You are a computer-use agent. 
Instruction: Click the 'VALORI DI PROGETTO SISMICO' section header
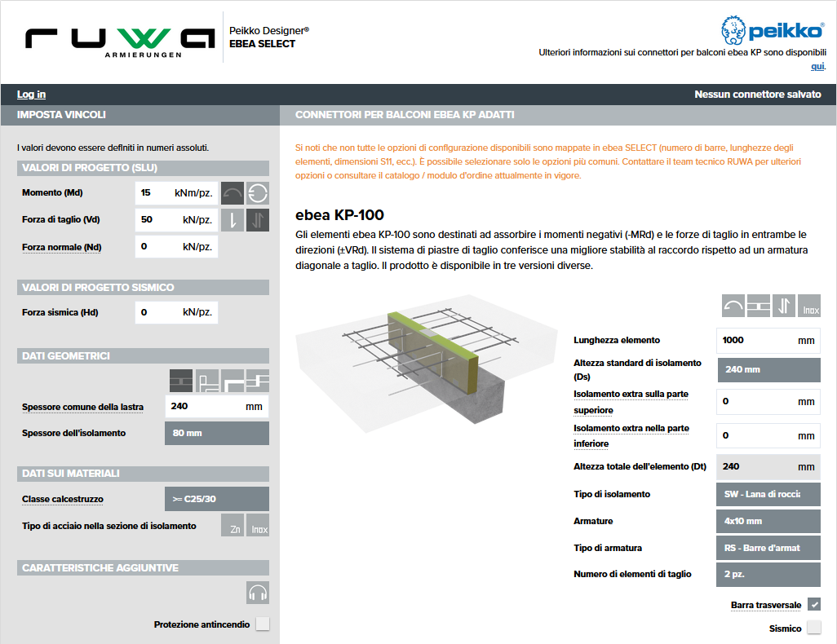point(143,288)
